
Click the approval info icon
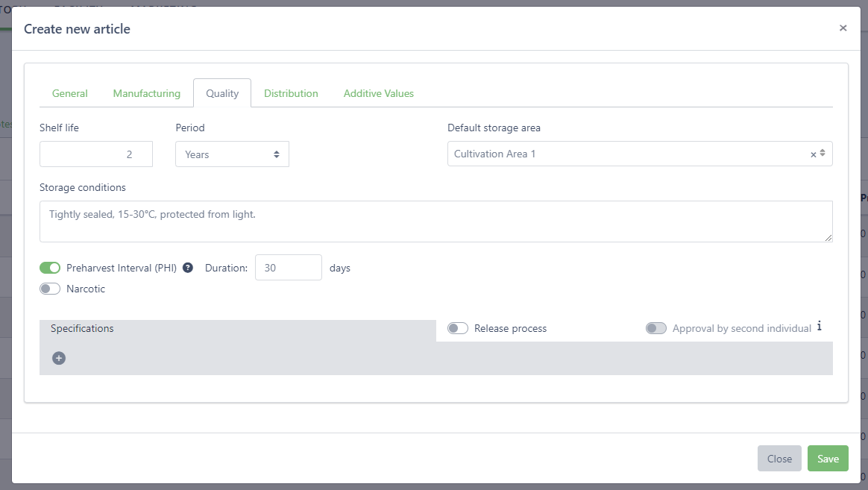(819, 327)
